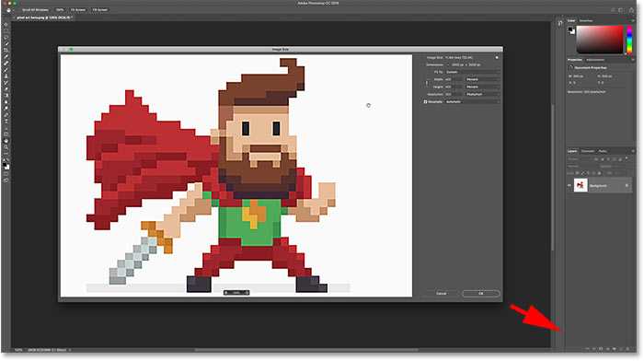Screen dimensions: 644x361
Task: Switch to the Paths tab
Action: point(603,151)
